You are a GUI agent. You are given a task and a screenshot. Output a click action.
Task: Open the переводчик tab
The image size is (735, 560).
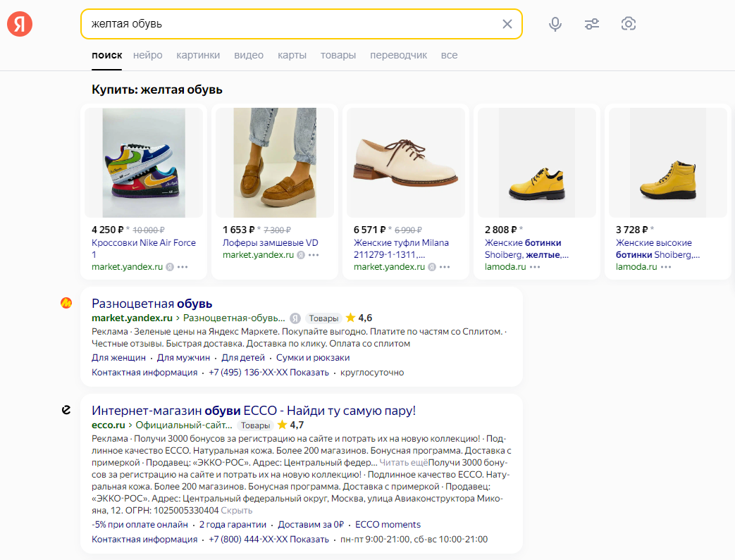(x=398, y=56)
